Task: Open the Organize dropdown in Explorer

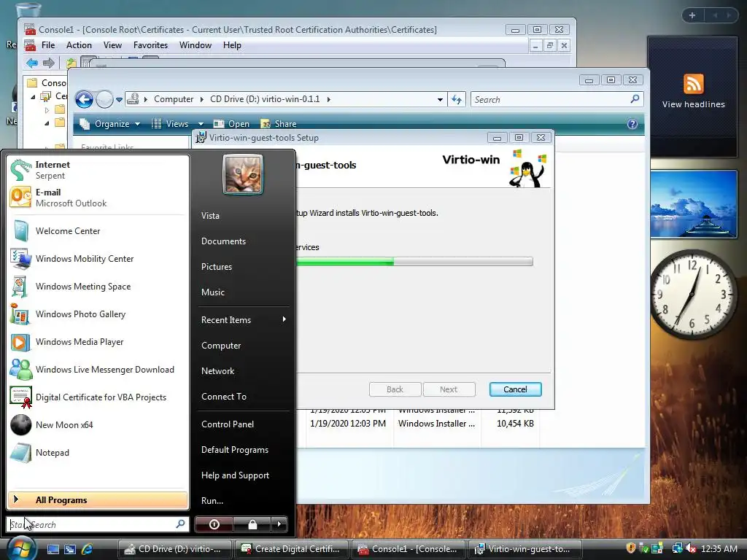Action: [111, 124]
